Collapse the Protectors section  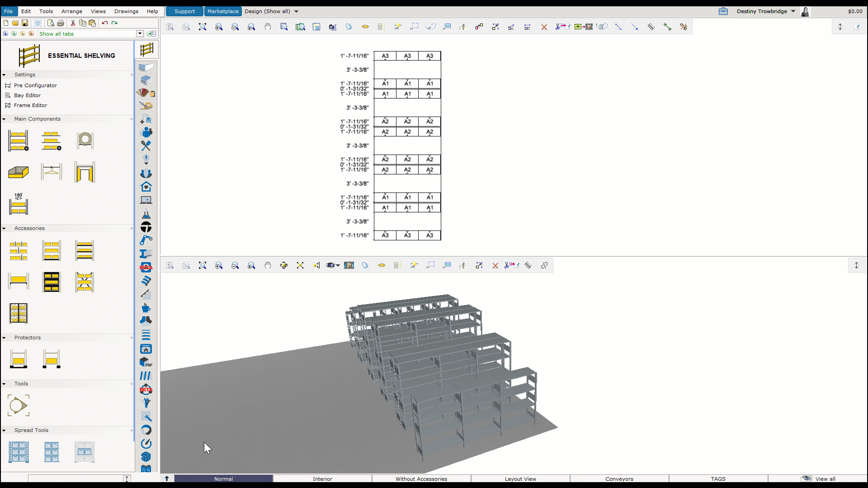pos(4,338)
